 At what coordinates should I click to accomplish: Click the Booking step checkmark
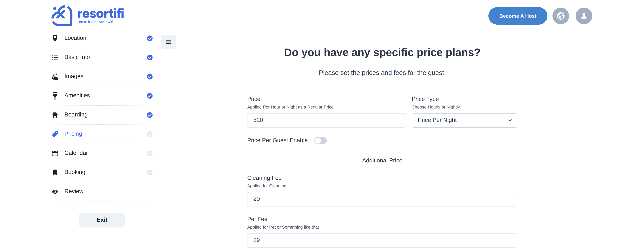(x=150, y=173)
